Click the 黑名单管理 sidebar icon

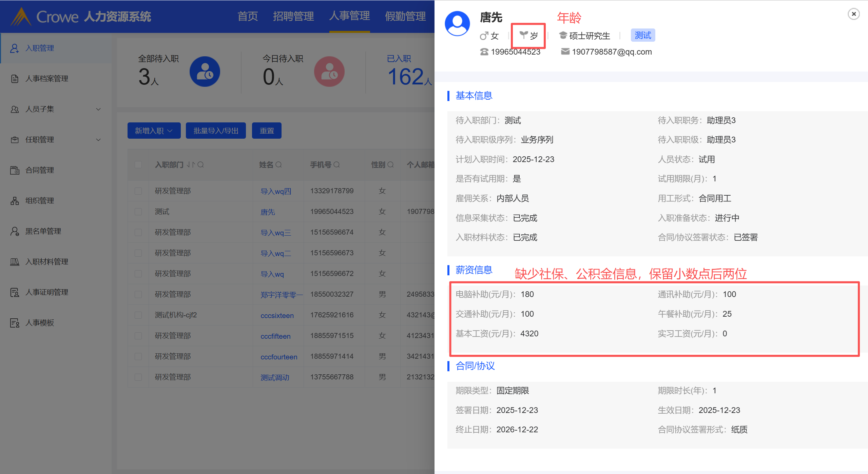click(14, 231)
